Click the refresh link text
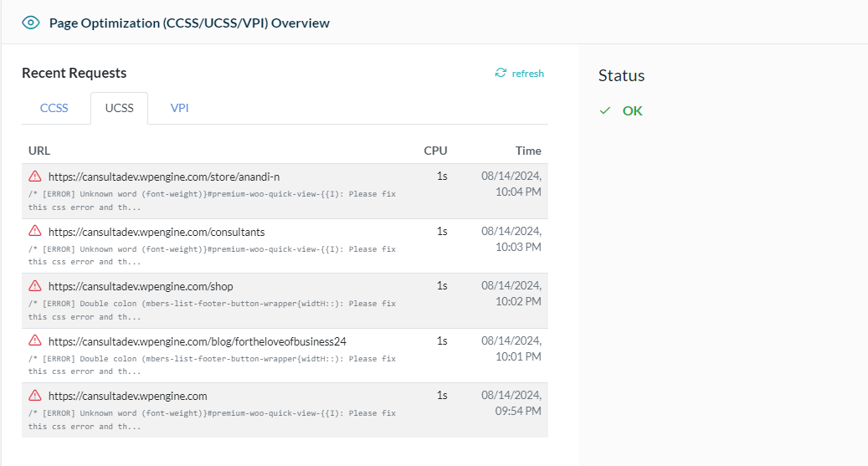The image size is (868, 466). 527,74
